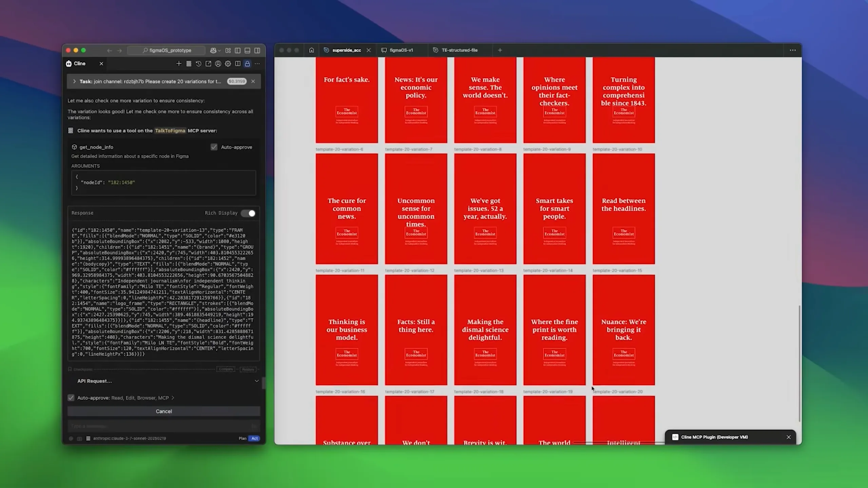The image size is (868, 488).
Task: Open Cline in editor popout icon
Action: 208,63
